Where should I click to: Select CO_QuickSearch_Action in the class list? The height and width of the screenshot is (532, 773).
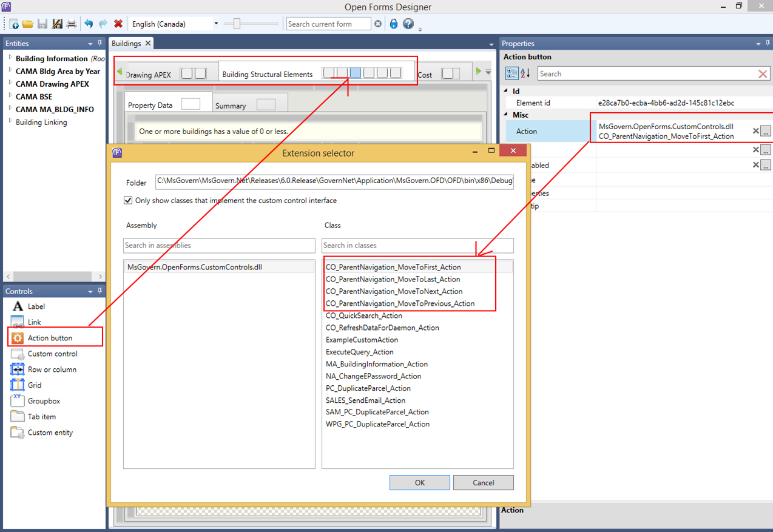coord(363,315)
